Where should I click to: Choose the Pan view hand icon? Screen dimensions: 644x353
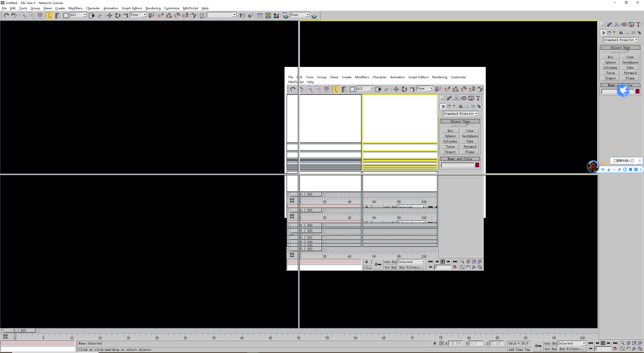[628, 349]
